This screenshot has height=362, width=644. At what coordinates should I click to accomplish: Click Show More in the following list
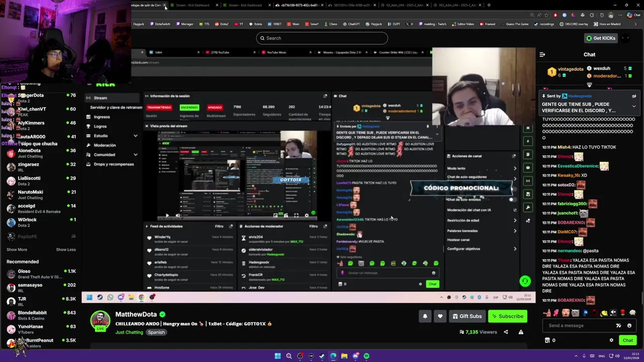tap(17, 250)
